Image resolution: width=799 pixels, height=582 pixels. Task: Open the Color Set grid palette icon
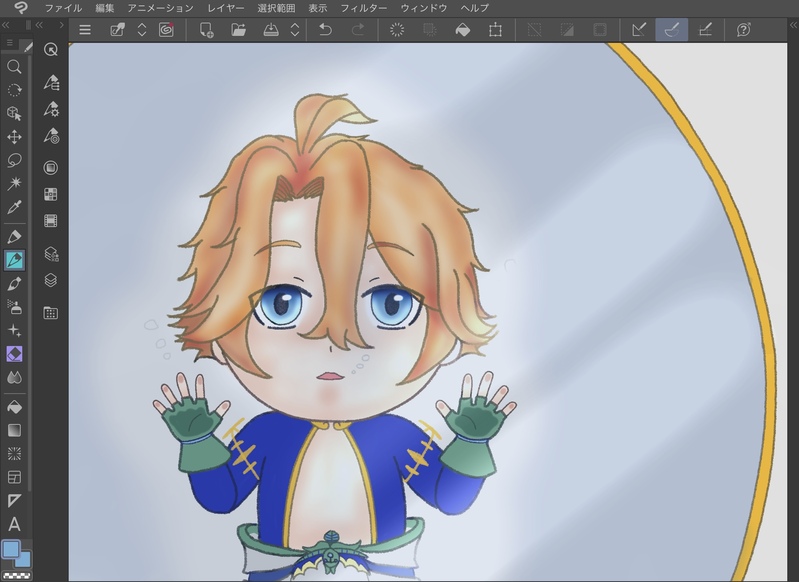click(x=50, y=194)
